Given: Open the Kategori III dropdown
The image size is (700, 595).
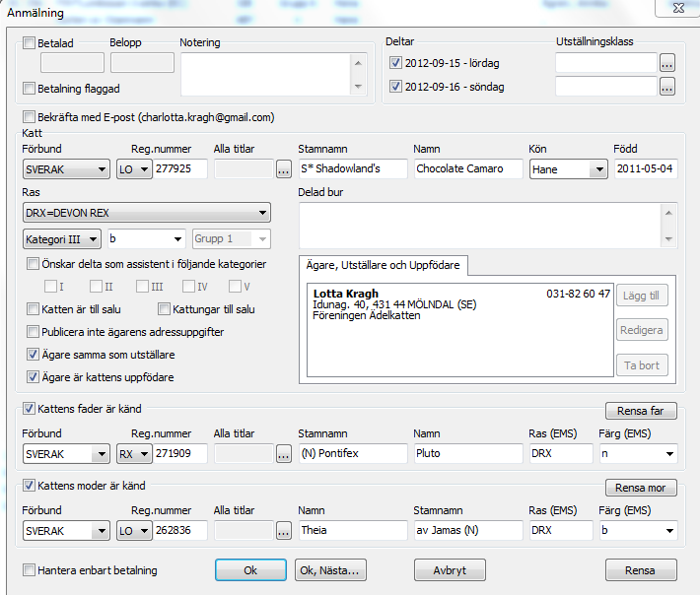Looking at the screenshot, I should (61, 239).
